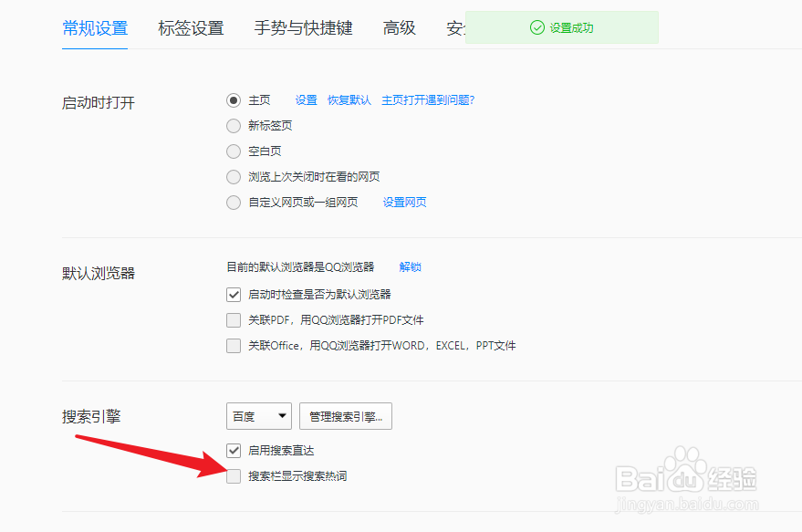Open the 标签设置 tab
802x532 pixels.
click(191, 28)
